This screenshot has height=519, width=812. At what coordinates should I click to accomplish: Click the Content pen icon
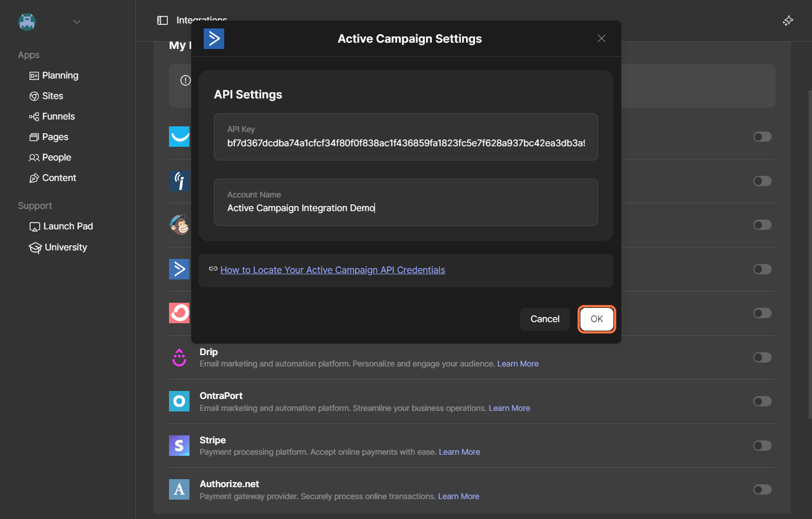click(34, 178)
